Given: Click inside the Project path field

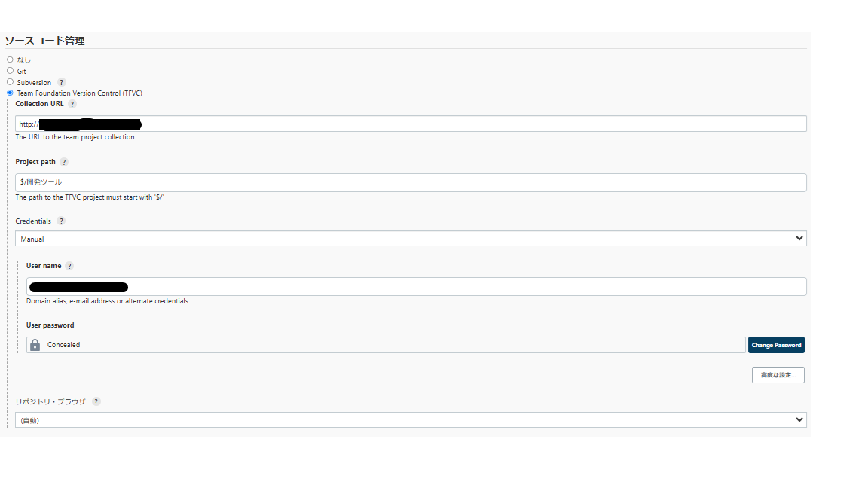Looking at the screenshot, I should click(411, 182).
